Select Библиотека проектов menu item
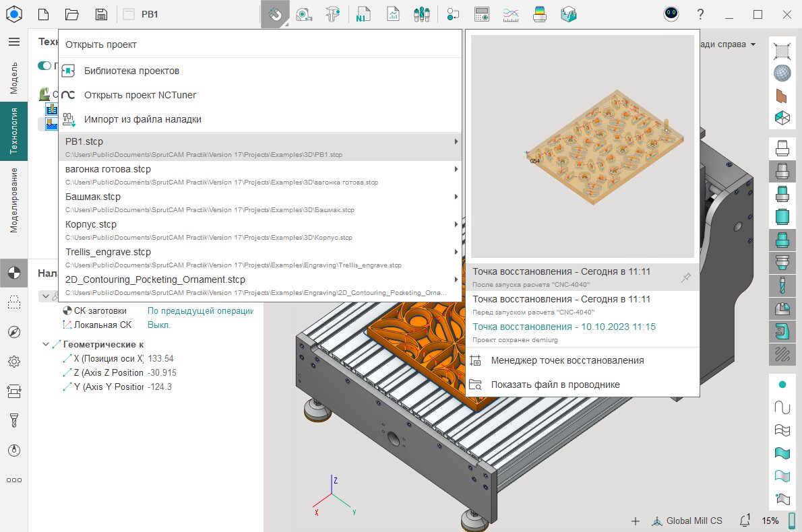 coord(131,71)
